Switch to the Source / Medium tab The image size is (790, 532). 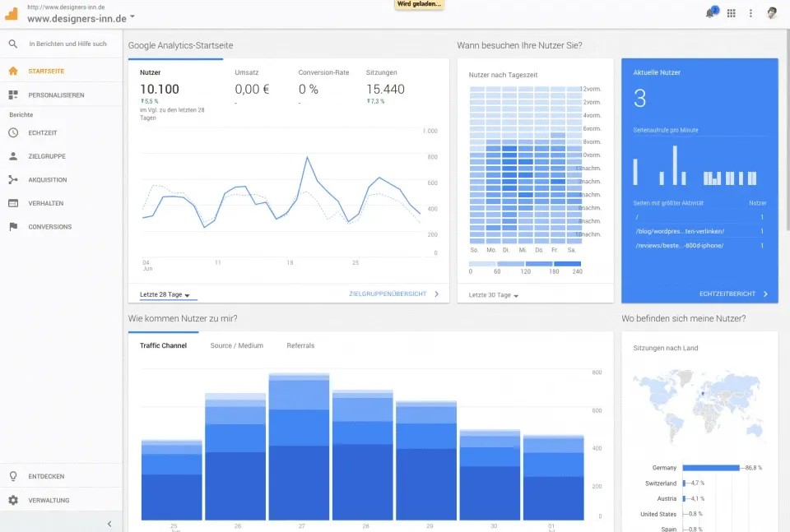(x=236, y=345)
